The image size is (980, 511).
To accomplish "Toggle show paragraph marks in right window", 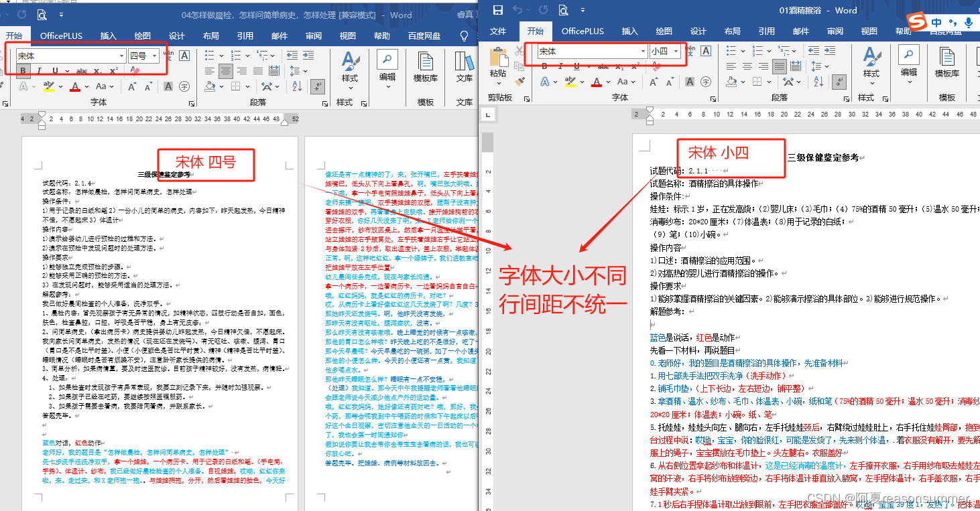I will pos(839,82).
